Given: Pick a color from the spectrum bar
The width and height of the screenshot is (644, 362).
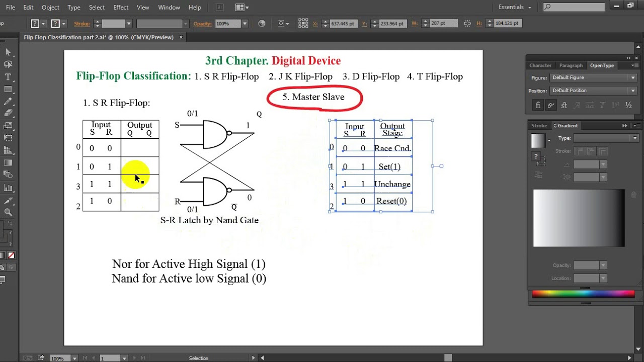Looking at the screenshot, I should [x=583, y=294].
